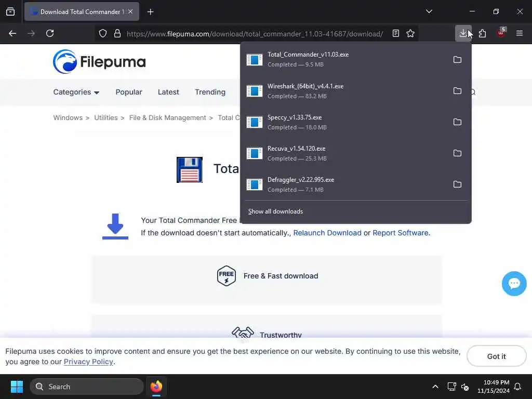Toggle Reader View icon
532x399 pixels.
click(x=395, y=33)
